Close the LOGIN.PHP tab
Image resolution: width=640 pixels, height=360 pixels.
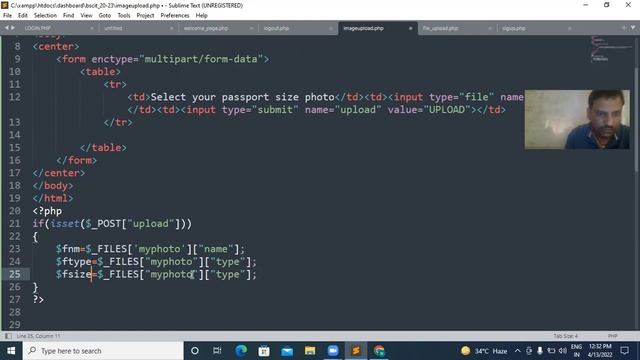point(92,29)
